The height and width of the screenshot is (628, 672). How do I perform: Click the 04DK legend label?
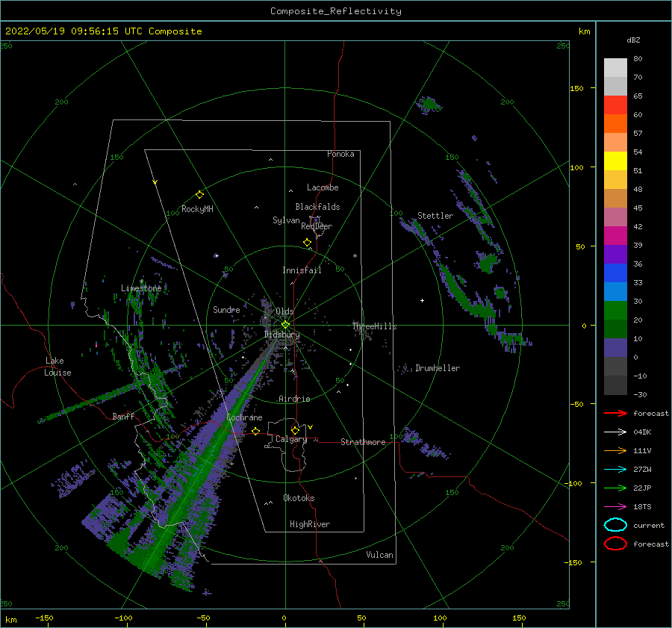coord(642,432)
